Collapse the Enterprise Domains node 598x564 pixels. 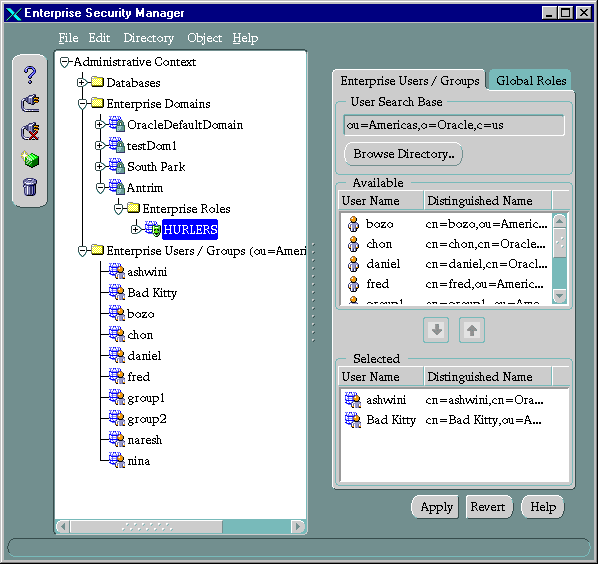point(82,104)
